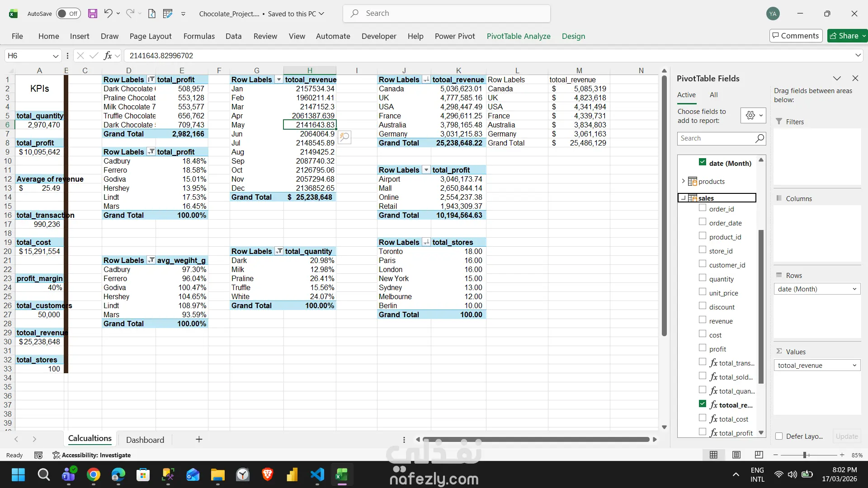868x488 pixels.
Task: Click the macro recording icon in status bar
Action: pyautogui.click(x=38, y=455)
